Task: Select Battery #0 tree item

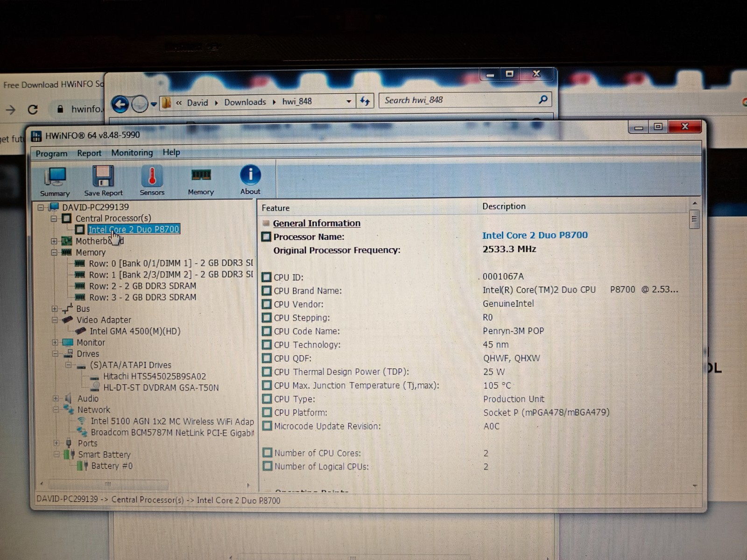Action: click(112, 466)
